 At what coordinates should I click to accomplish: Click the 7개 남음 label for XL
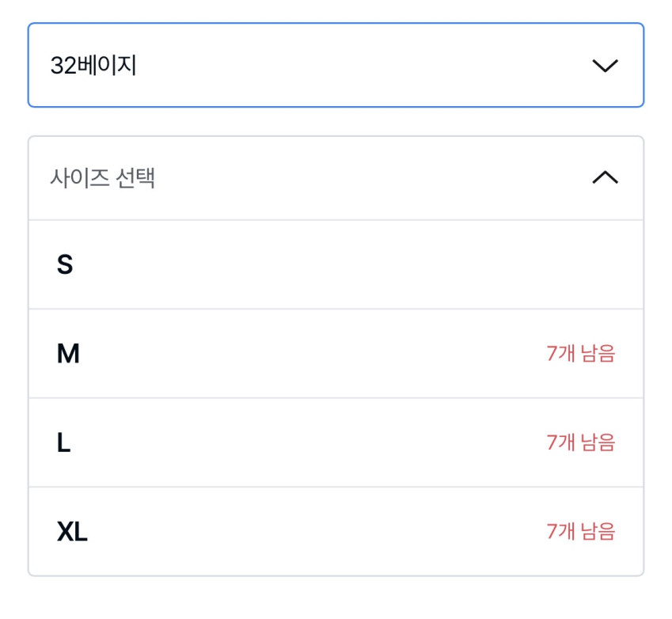pos(580,532)
